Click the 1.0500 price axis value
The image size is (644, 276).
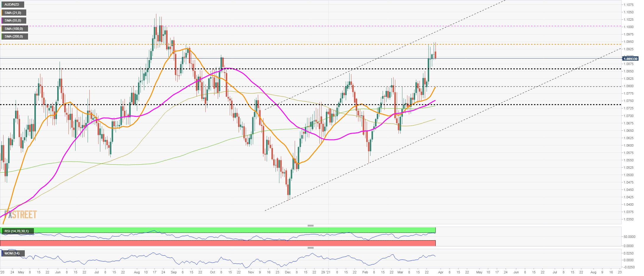click(x=628, y=175)
